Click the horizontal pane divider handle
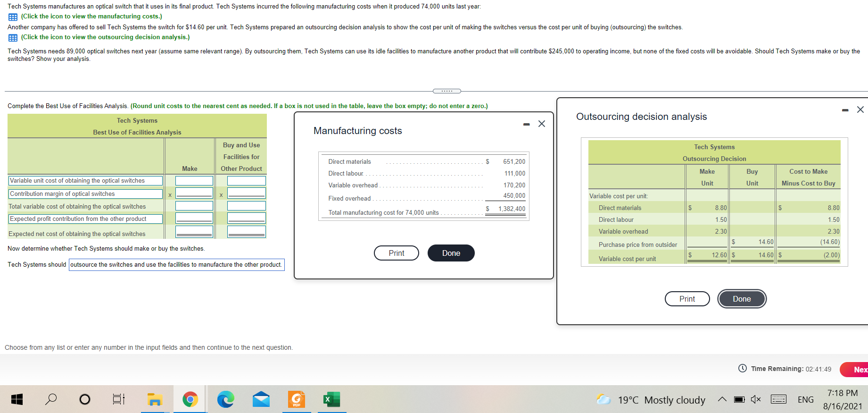This screenshot has width=868, height=413. (x=446, y=91)
